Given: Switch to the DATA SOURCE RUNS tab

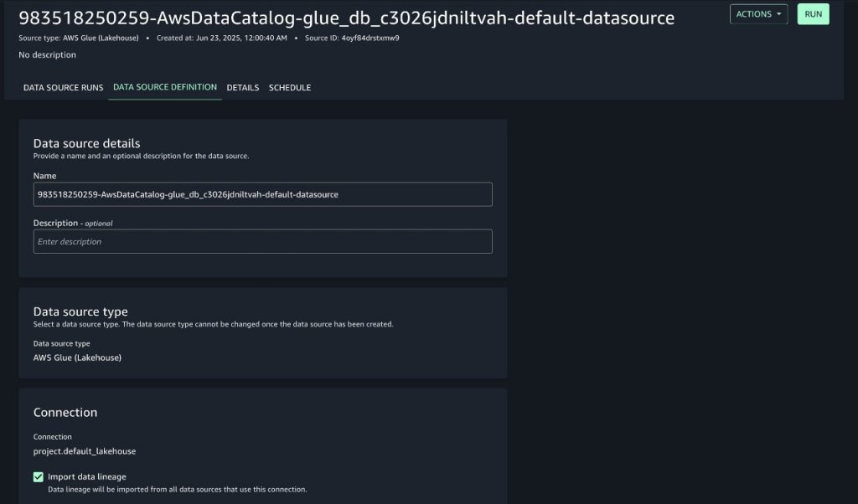Looking at the screenshot, I should (64, 87).
